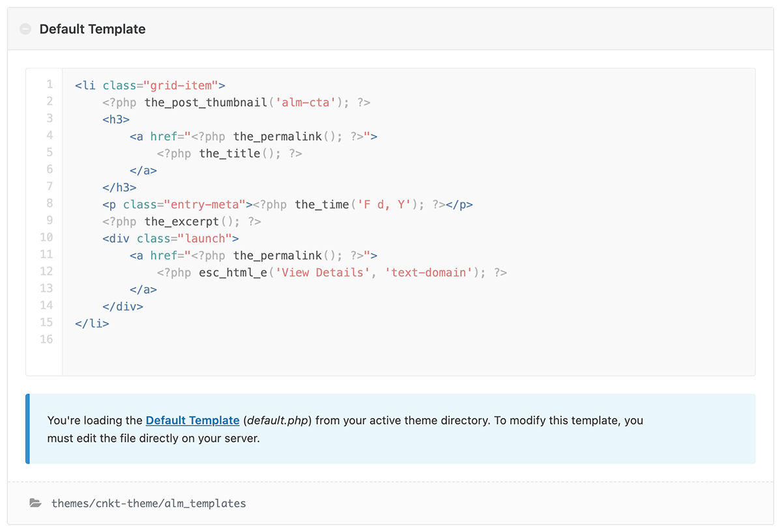Click line number 8 in gutter

(50, 204)
